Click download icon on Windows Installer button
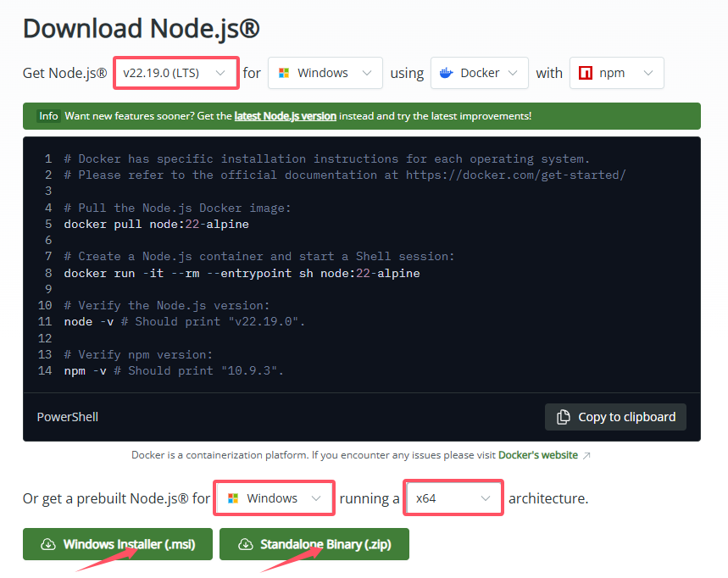Screen dimensions: 728x578 pyautogui.click(x=48, y=544)
